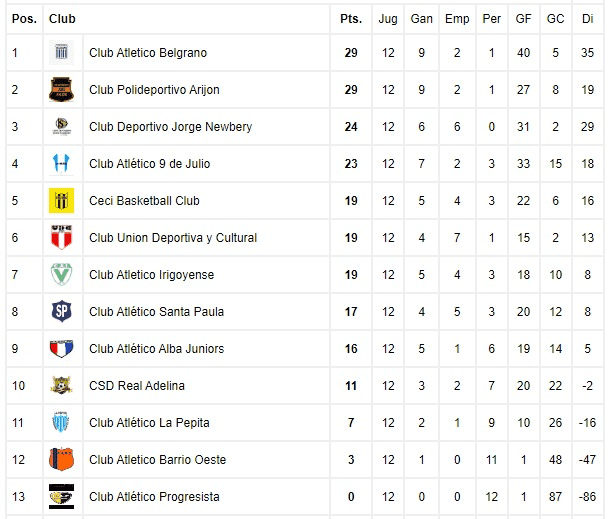Click the Di column header
This screenshot has width=615, height=519.
[588, 19]
